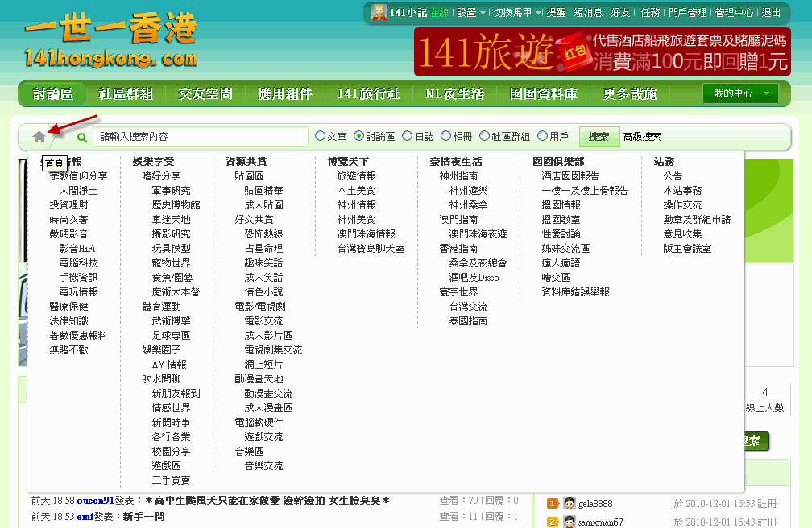Expand the 設置 dropdown in the top bar

[x=471, y=13]
